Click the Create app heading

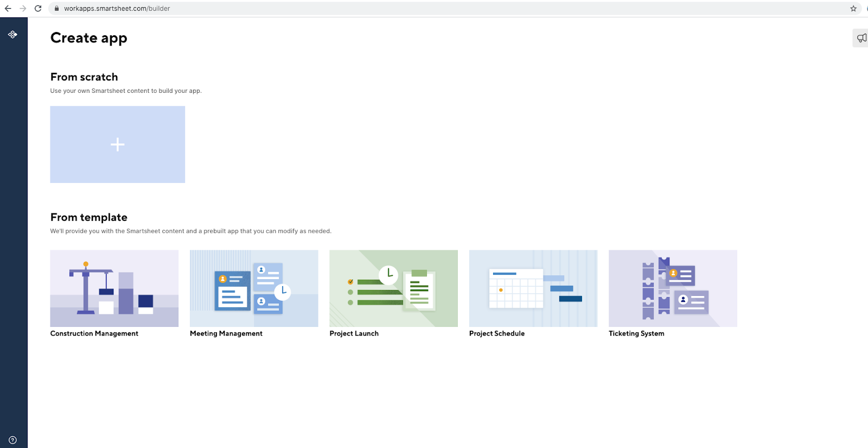pos(89,38)
